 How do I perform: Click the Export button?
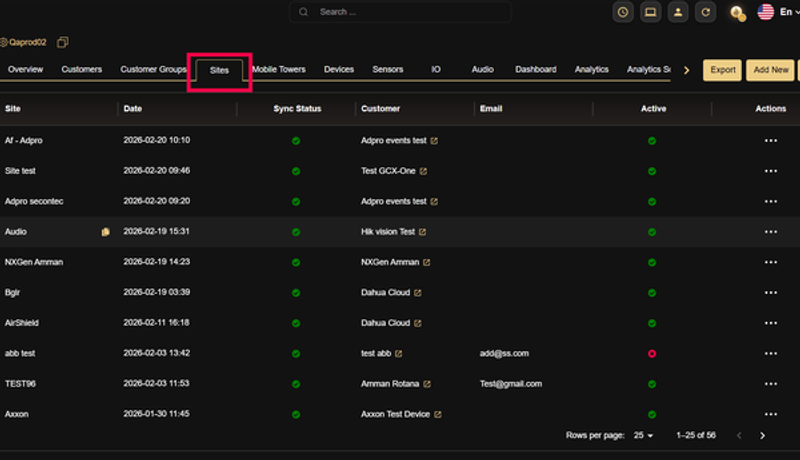(722, 70)
